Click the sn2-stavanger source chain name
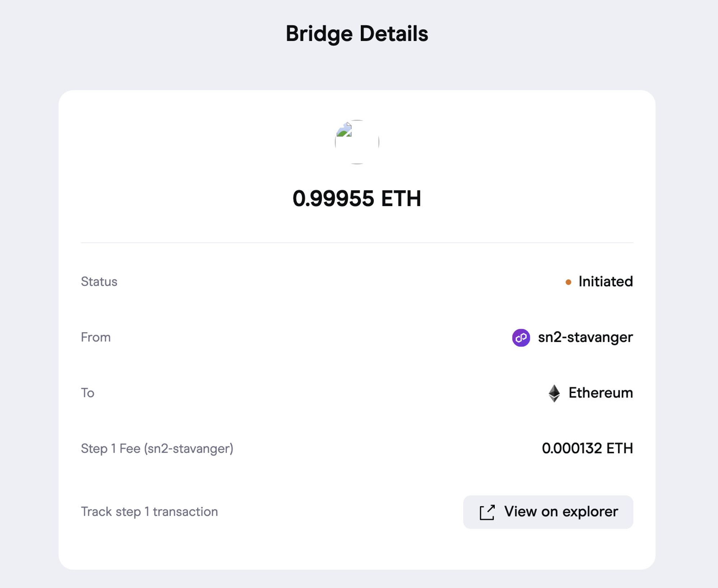718x588 pixels. (x=585, y=337)
